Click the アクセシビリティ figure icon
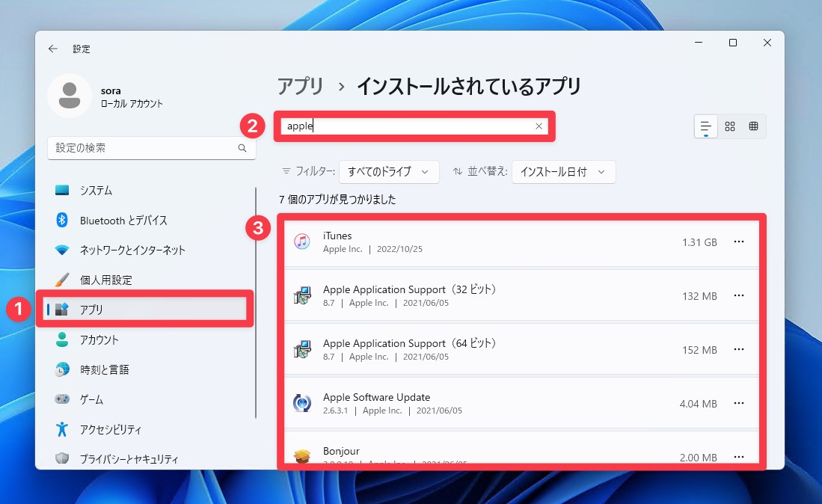Image resolution: width=822 pixels, height=504 pixels. click(62, 429)
